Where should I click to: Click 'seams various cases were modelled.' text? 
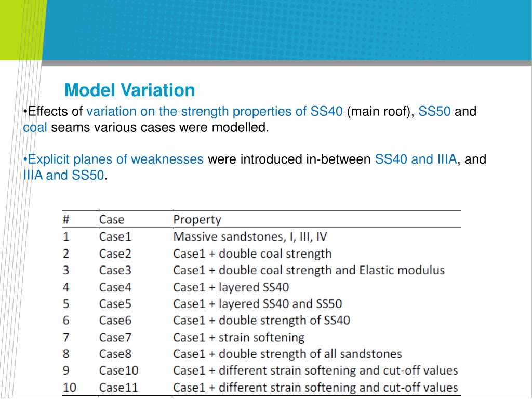point(160,128)
